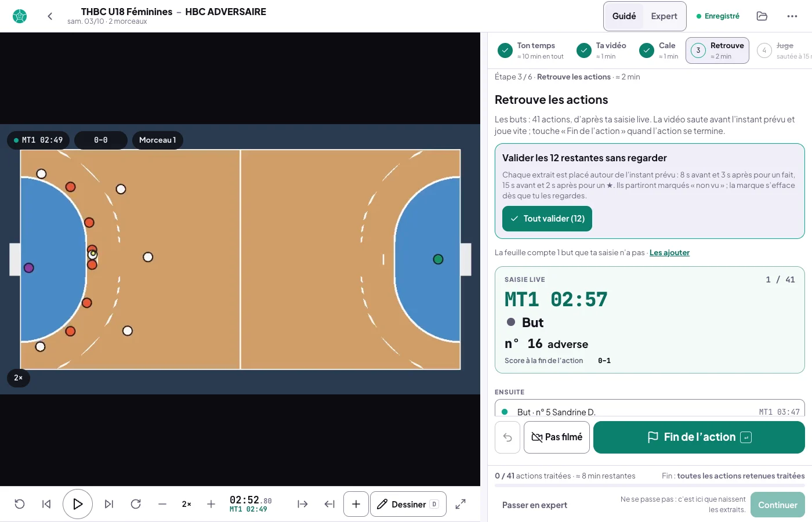Open the struck-through Juge step 4
Screen dimensions: 812x522
(x=783, y=50)
